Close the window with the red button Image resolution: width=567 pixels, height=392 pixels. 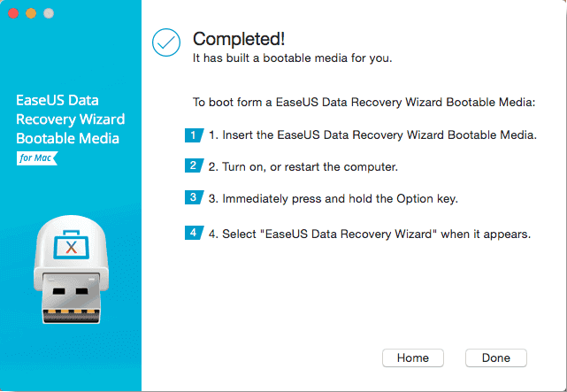point(13,13)
